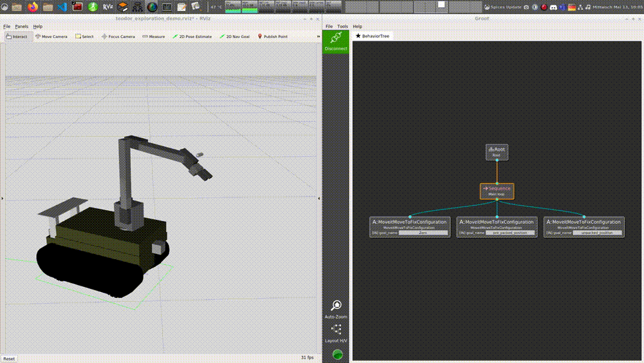Select the MoveitMoveToFixConfiguration node with pre_packed_position
Viewport: 644px width, 363px height.
click(x=497, y=227)
